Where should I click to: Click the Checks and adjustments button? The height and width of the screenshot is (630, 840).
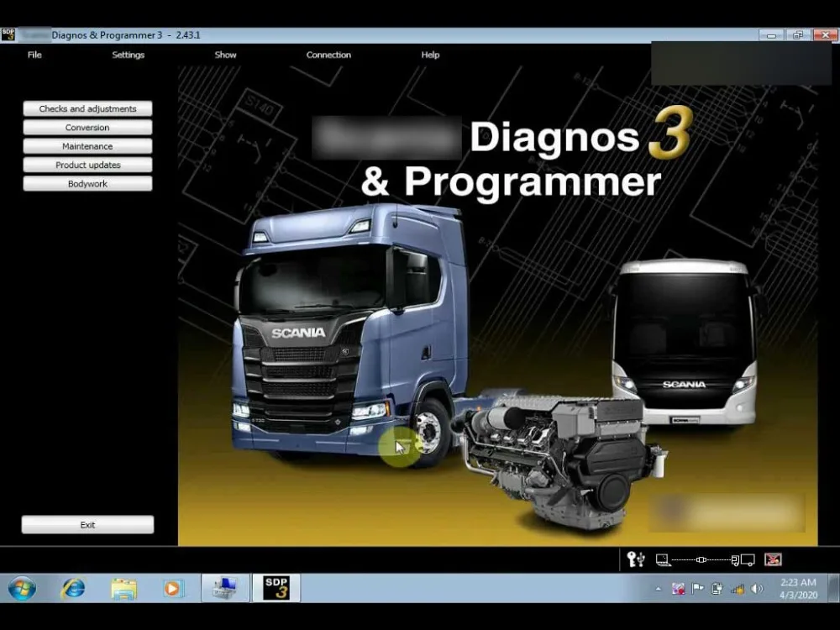tap(88, 108)
